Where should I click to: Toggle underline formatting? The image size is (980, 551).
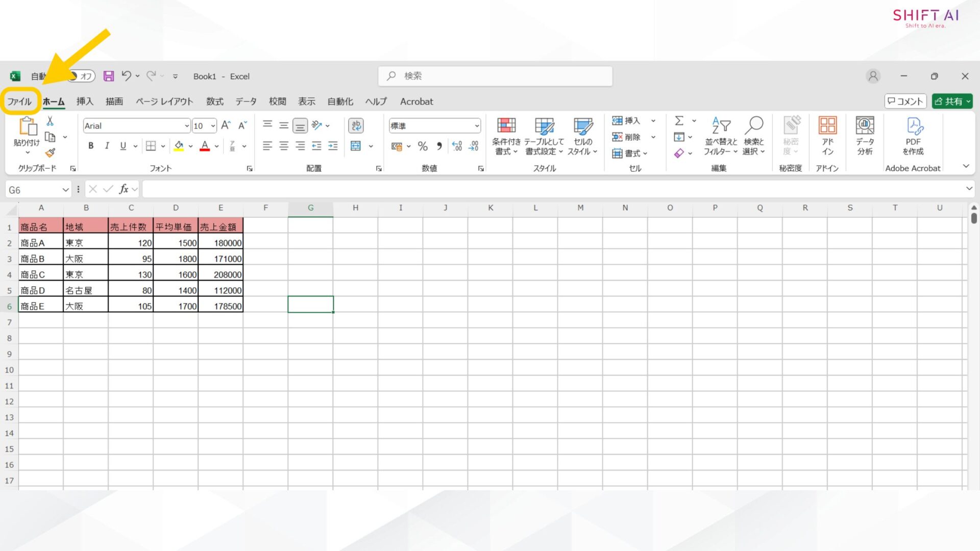point(122,146)
